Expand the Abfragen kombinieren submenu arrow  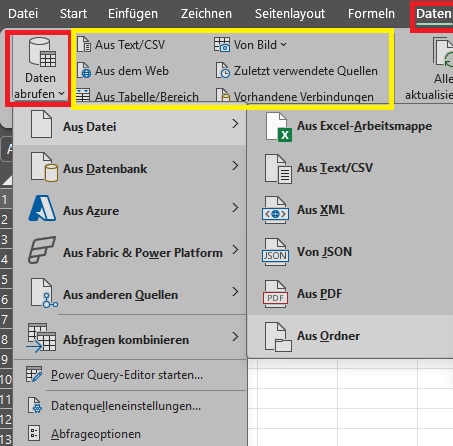pos(235,337)
